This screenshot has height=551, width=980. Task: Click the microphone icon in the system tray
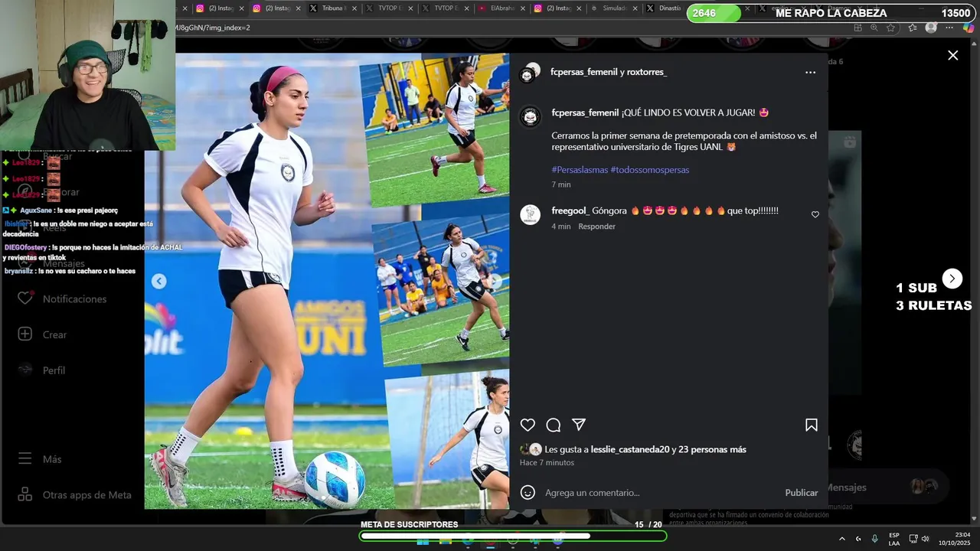click(x=874, y=539)
